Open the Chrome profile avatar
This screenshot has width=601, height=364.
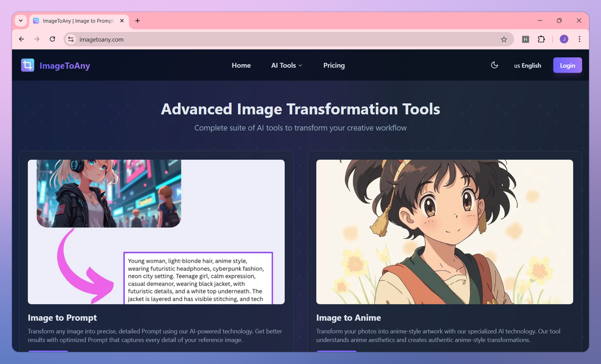[x=564, y=39]
